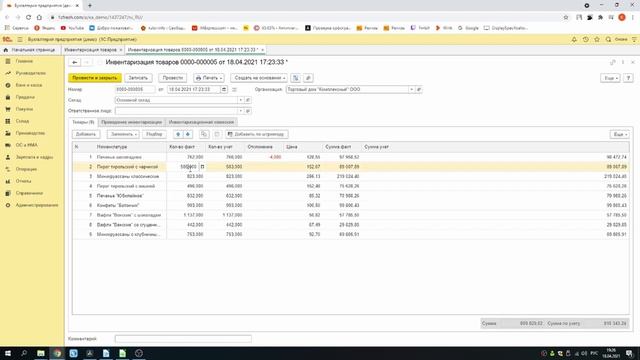Expand the Ответственное лицо dropdown arrow
Viewport: 640px width, 360px height.
(240, 111)
